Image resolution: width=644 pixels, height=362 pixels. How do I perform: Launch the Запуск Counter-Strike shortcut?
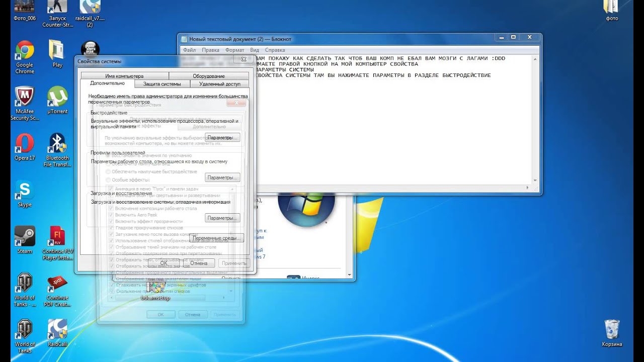click(x=57, y=14)
